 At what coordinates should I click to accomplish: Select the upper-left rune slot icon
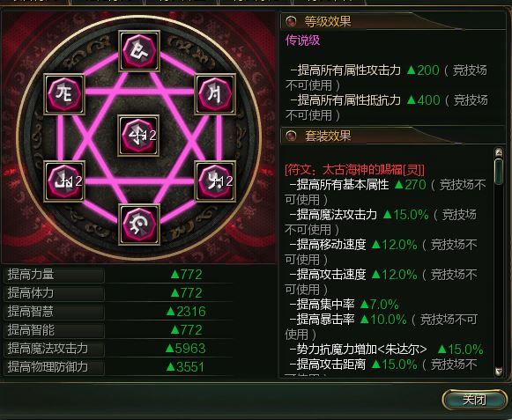tap(64, 94)
